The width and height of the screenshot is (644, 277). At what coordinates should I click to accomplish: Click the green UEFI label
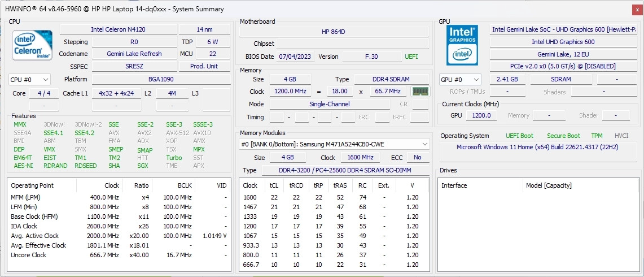[x=412, y=57]
